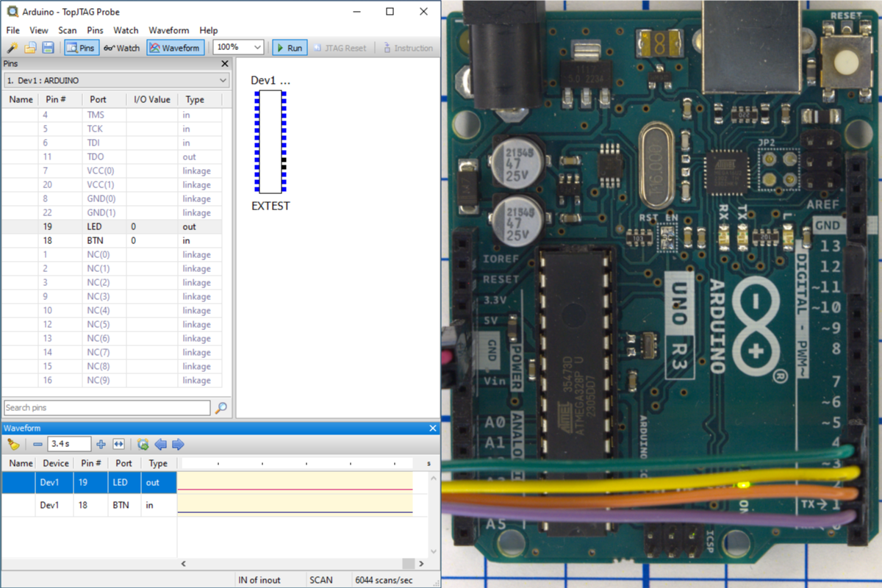The height and width of the screenshot is (588, 882).
Task: Open the Pins menu
Action: [x=95, y=30]
